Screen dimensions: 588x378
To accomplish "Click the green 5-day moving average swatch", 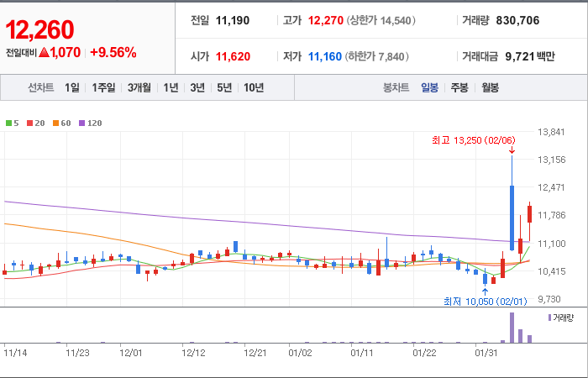I will tap(8, 123).
